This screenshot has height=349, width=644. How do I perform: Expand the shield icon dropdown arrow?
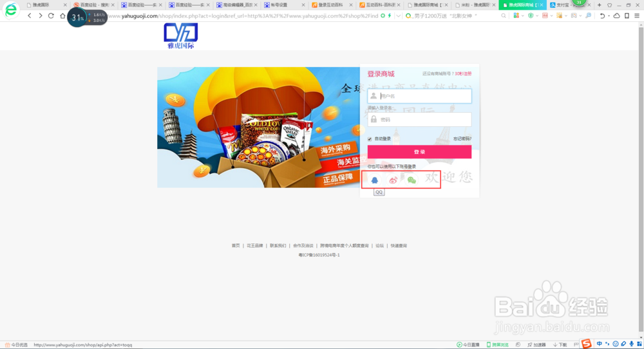pyautogui.click(x=537, y=16)
